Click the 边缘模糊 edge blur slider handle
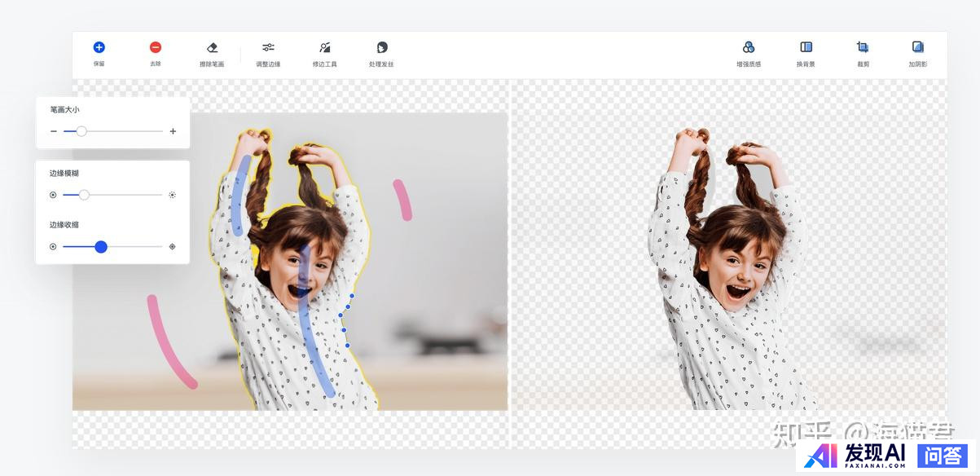 coord(84,195)
